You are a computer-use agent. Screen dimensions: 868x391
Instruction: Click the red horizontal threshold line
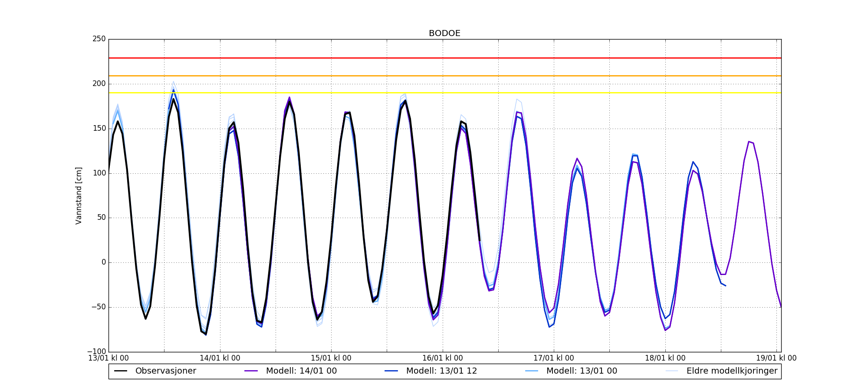click(x=445, y=58)
